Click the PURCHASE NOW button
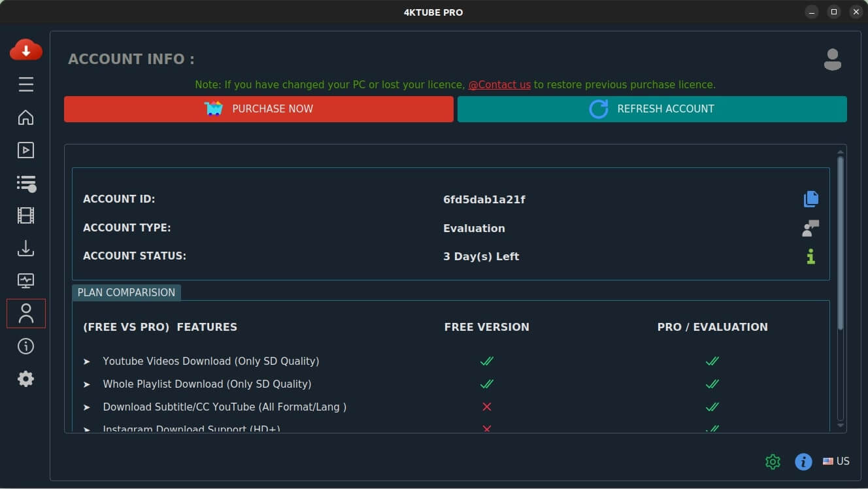 click(x=258, y=109)
